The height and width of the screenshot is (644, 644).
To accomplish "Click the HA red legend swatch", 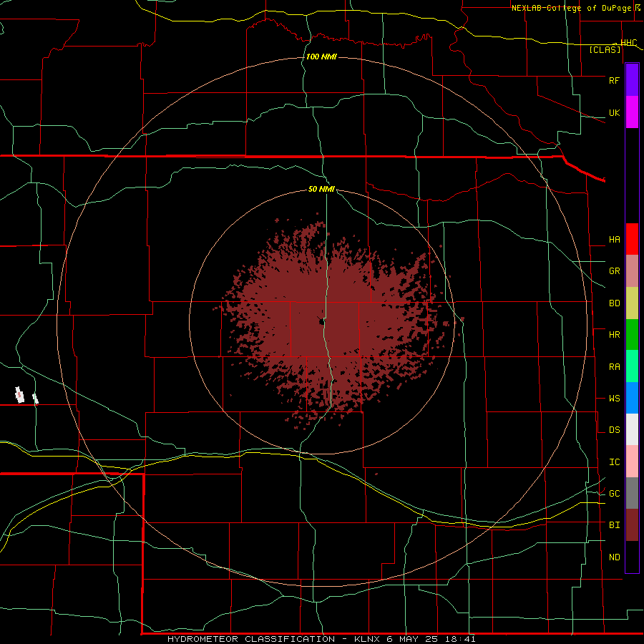I will [632, 239].
